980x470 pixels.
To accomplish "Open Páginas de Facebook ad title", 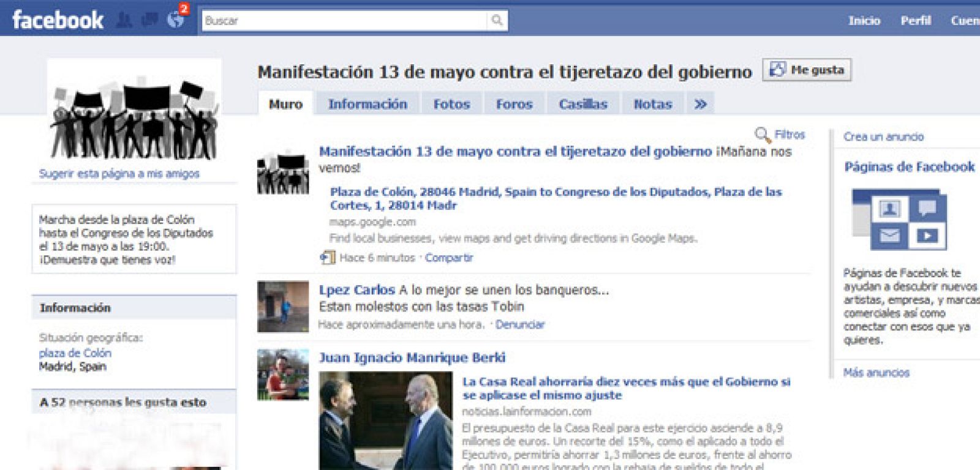I will point(910,166).
